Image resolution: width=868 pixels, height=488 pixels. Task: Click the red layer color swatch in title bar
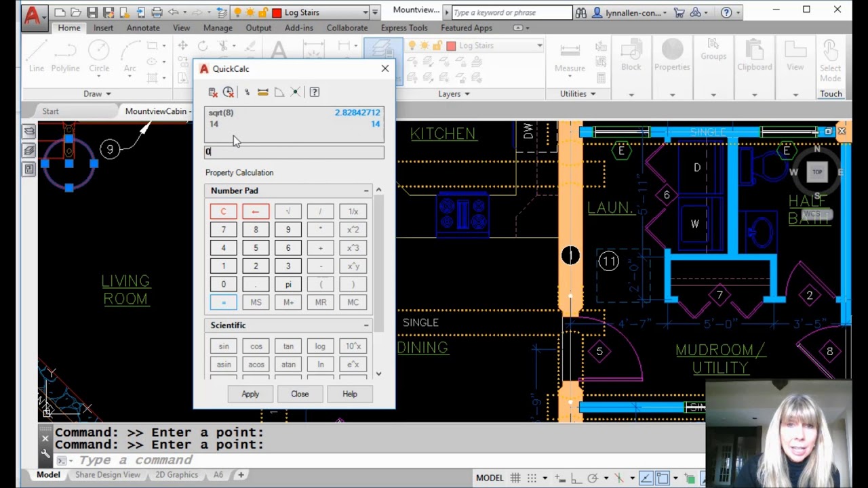pyautogui.click(x=277, y=12)
